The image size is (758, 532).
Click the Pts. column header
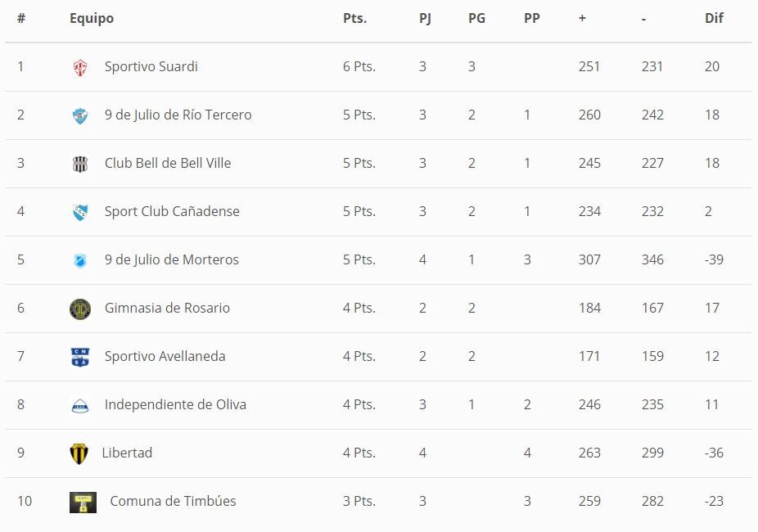(354, 18)
